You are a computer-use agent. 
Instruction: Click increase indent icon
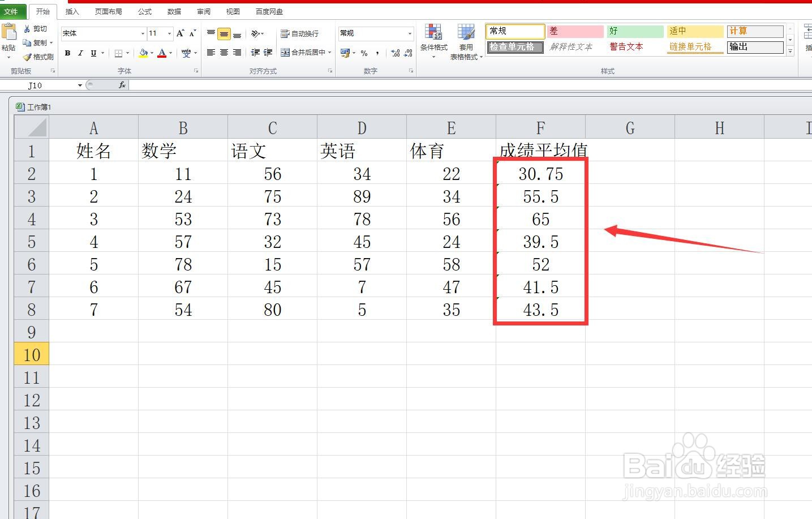(268, 53)
